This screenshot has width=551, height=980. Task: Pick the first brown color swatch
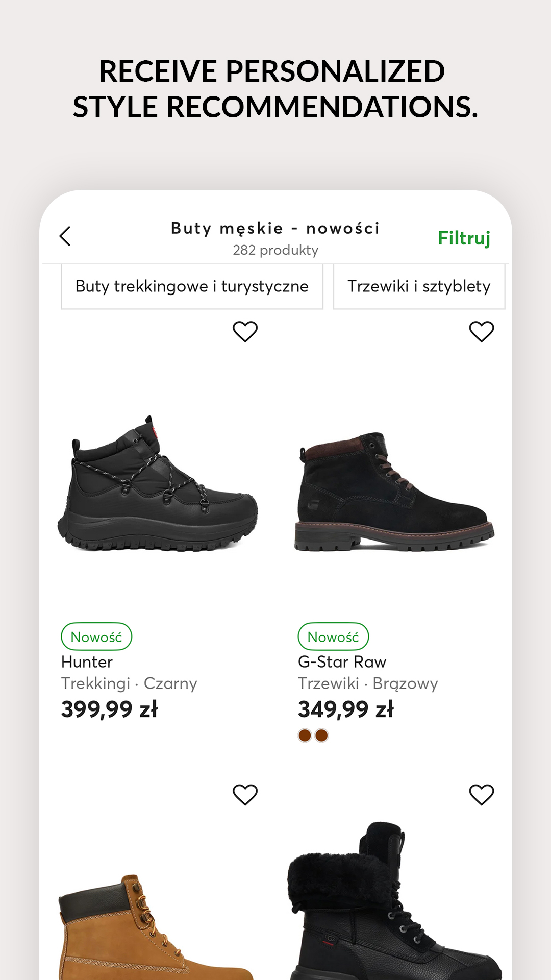305,736
